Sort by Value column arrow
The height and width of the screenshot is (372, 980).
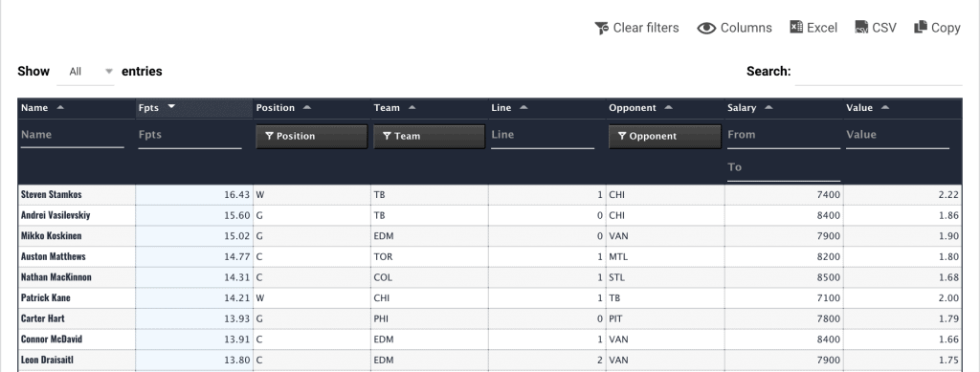[885, 107]
